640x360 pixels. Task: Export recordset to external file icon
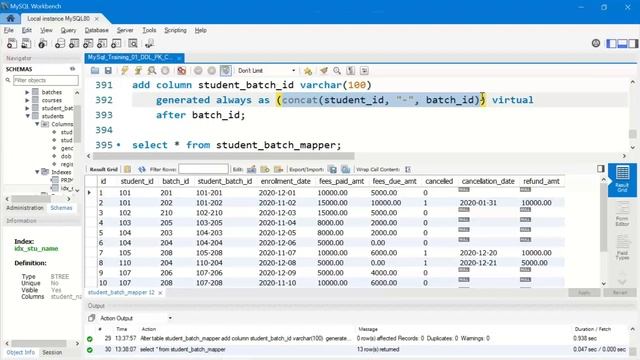333,169
